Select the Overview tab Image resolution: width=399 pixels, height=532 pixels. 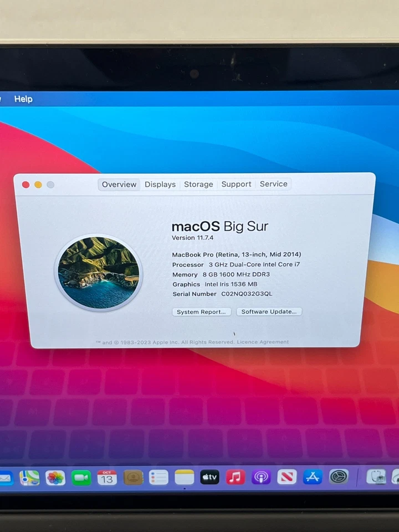tap(119, 185)
